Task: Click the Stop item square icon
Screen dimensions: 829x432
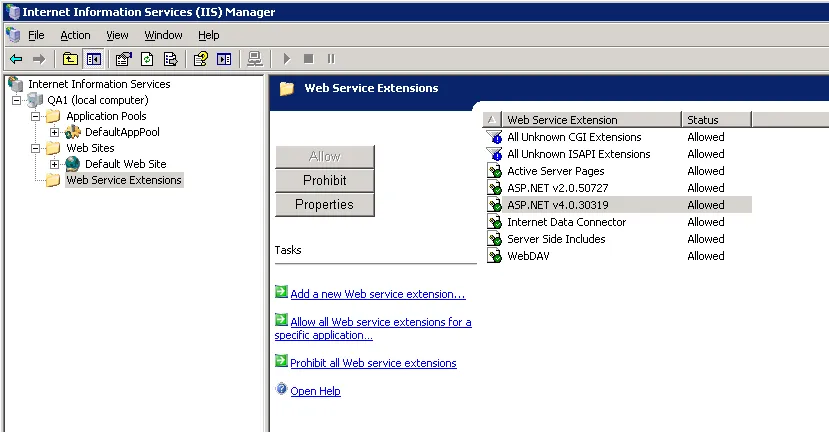Action: (x=309, y=59)
